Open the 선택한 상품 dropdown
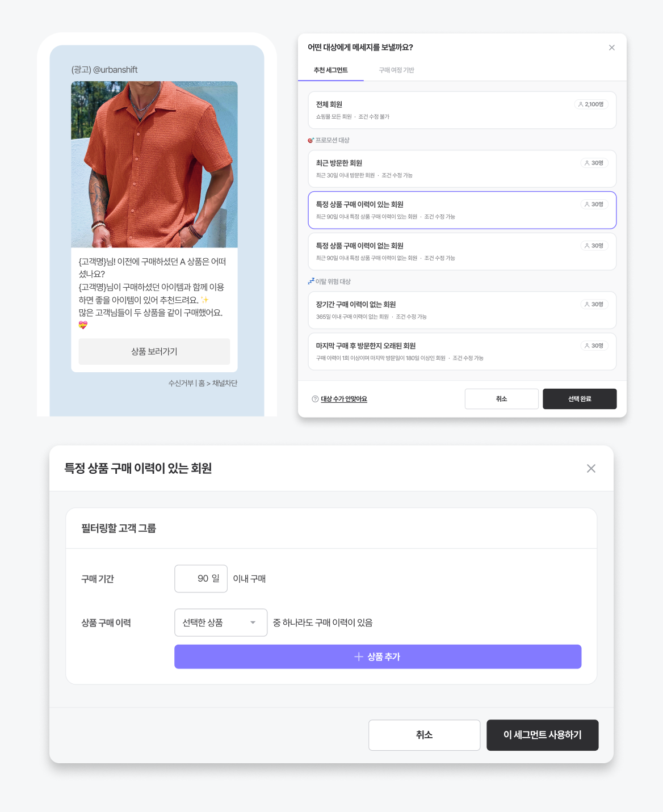The width and height of the screenshot is (663, 812). pyautogui.click(x=220, y=622)
